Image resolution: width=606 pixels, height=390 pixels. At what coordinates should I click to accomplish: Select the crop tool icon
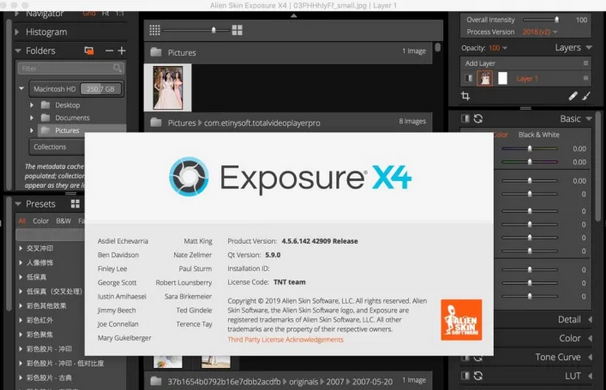[465, 96]
